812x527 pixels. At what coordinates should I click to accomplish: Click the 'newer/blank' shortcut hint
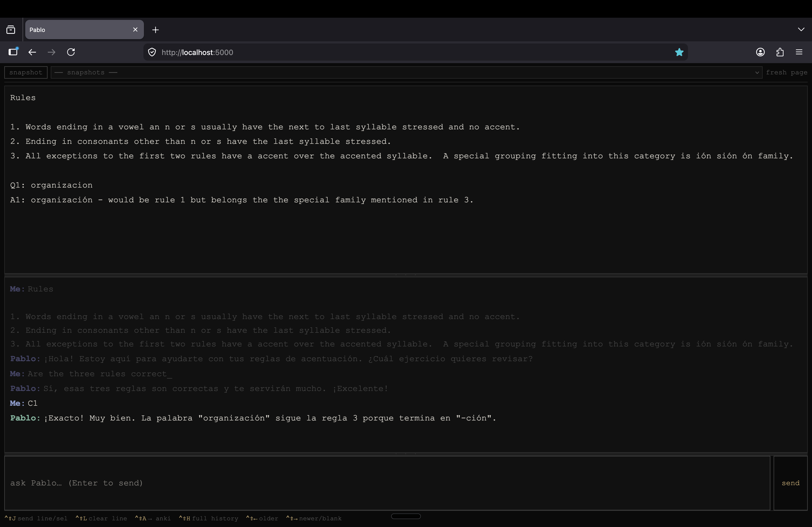314,518
